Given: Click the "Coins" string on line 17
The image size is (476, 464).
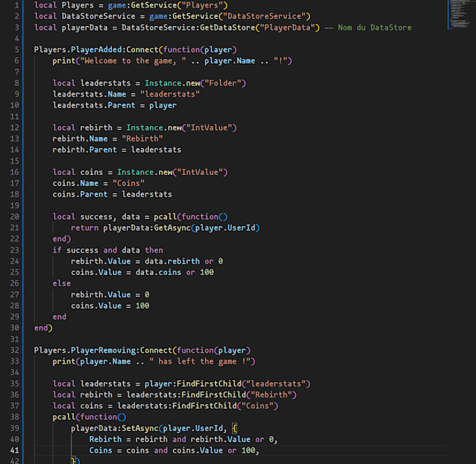Looking at the screenshot, I should coord(128,183).
